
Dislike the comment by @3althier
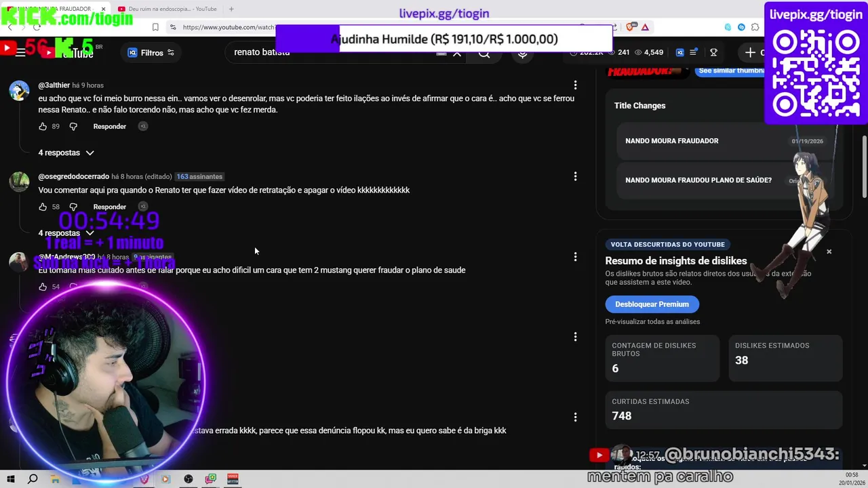[x=73, y=126]
